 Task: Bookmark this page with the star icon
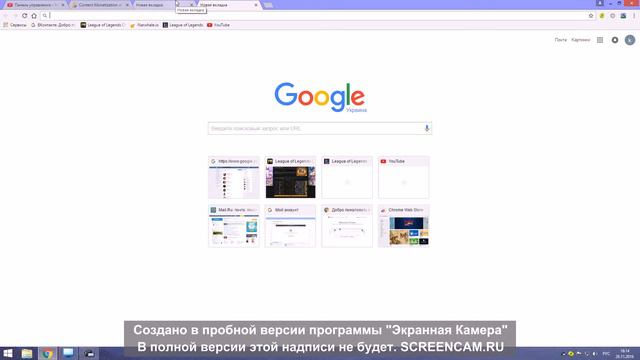click(x=591, y=16)
